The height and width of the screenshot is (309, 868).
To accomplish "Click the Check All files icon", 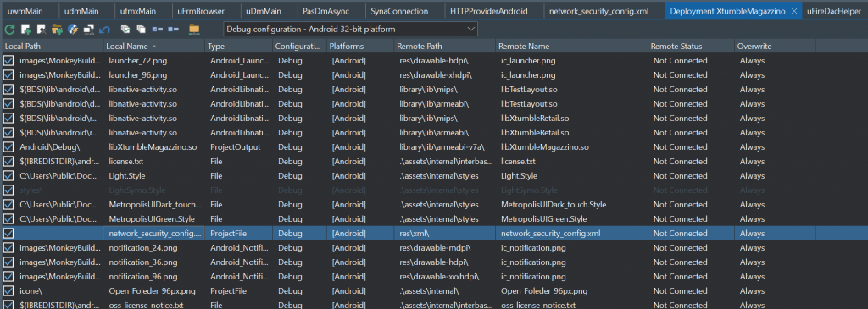I will [x=125, y=30].
